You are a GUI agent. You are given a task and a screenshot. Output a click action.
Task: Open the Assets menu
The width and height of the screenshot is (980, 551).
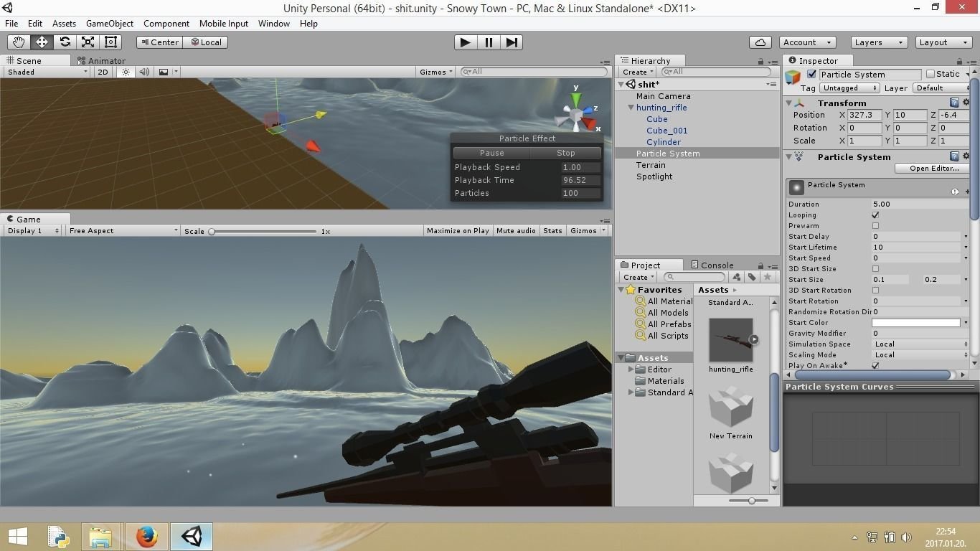[64, 23]
